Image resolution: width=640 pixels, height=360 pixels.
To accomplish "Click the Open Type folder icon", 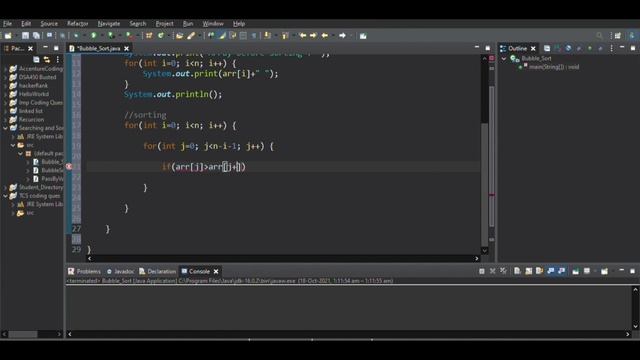I will click(180, 36).
